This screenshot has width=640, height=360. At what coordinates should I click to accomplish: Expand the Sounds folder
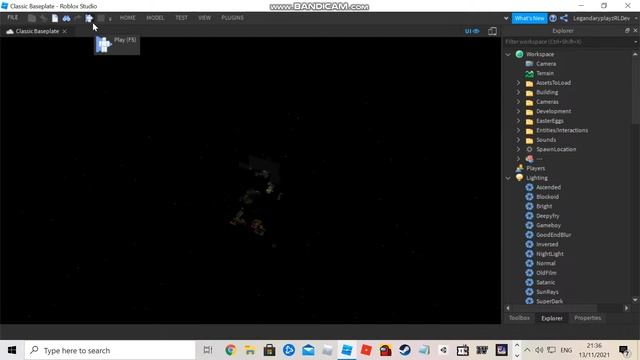(x=518, y=140)
